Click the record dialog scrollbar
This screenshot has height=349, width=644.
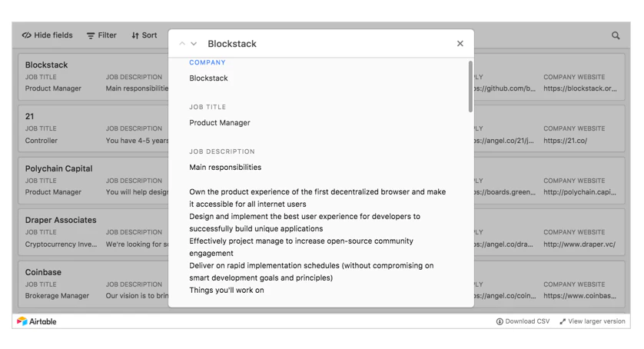(470, 86)
